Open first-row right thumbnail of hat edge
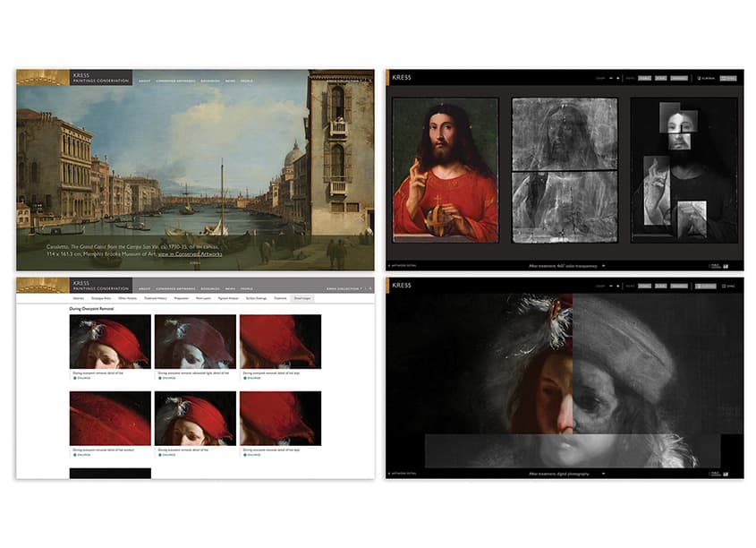Viewport: 756px width, 548px height. coord(281,342)
